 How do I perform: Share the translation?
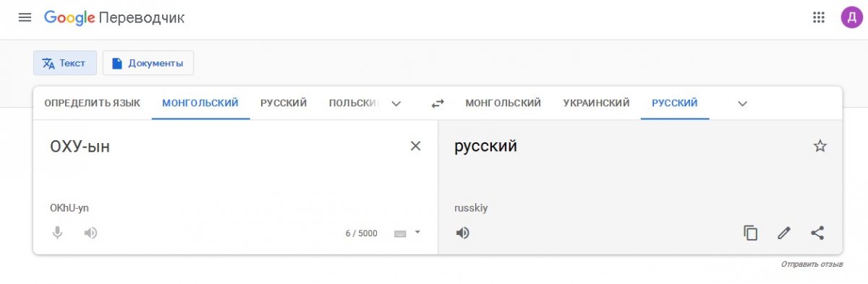pos(817,233)
